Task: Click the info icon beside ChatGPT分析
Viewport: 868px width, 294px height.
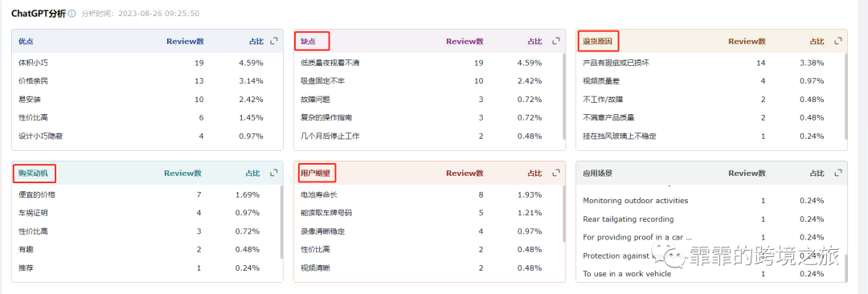Action: point(72,14)
